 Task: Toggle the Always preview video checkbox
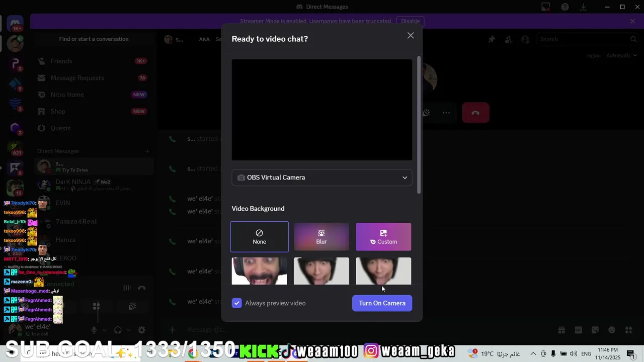point(237,303)
